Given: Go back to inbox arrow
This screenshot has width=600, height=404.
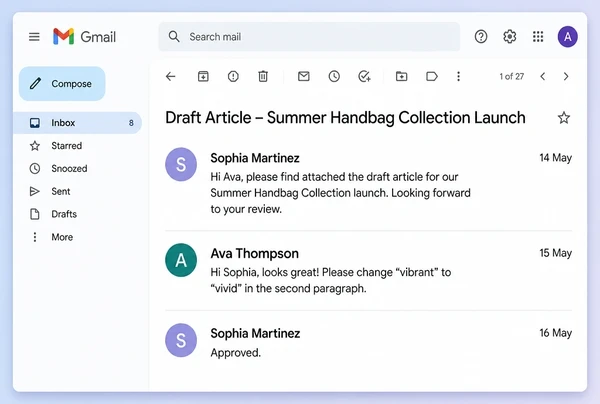Looking at the screenshot, I should pos(171,77).
